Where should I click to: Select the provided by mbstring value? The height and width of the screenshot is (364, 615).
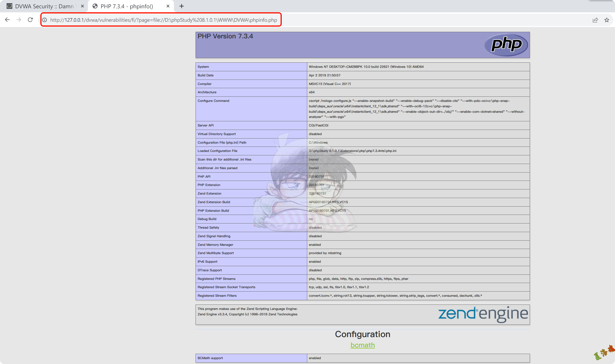tap(325, 253)
